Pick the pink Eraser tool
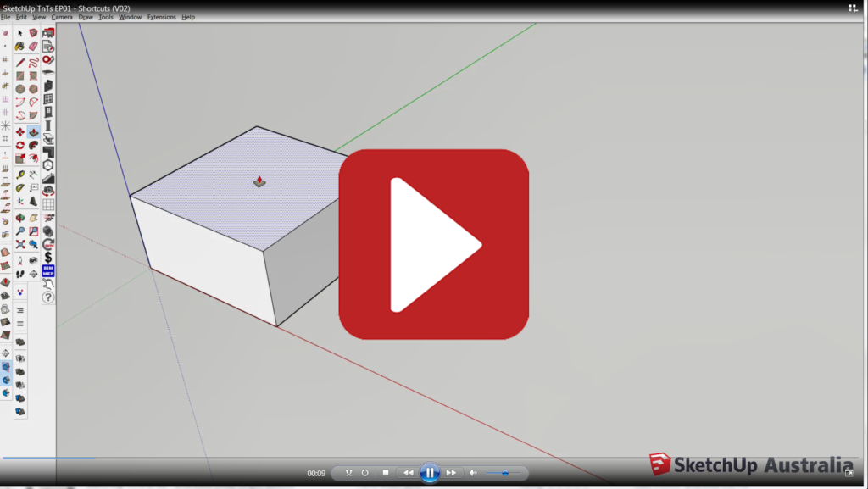Screen dimensions: 868x489 click(33, 47)
